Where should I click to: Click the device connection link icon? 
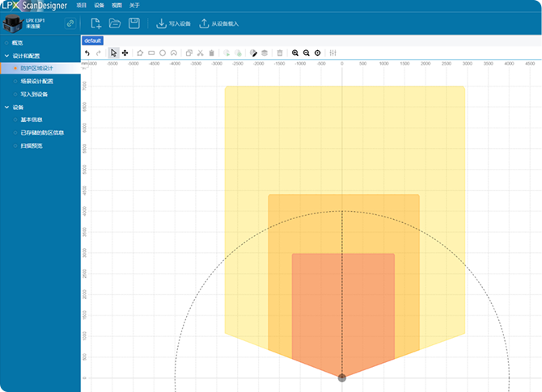(x=70, y=24)
